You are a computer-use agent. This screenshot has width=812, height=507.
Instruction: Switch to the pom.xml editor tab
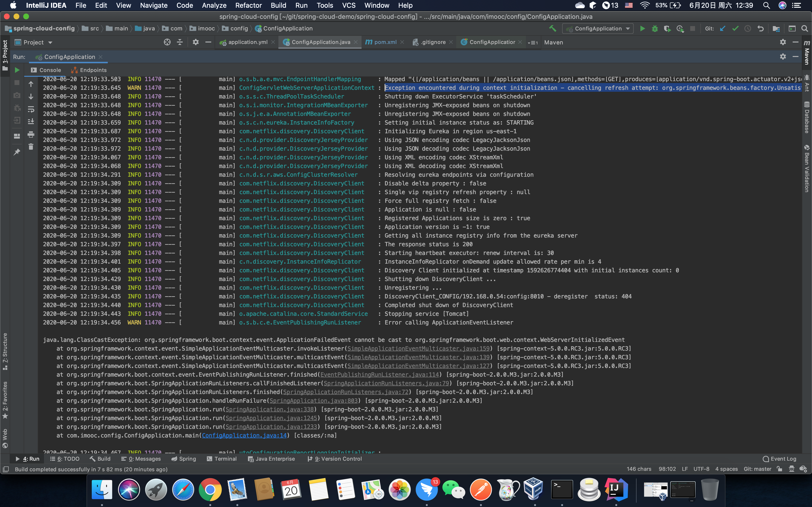pos(385,42)
